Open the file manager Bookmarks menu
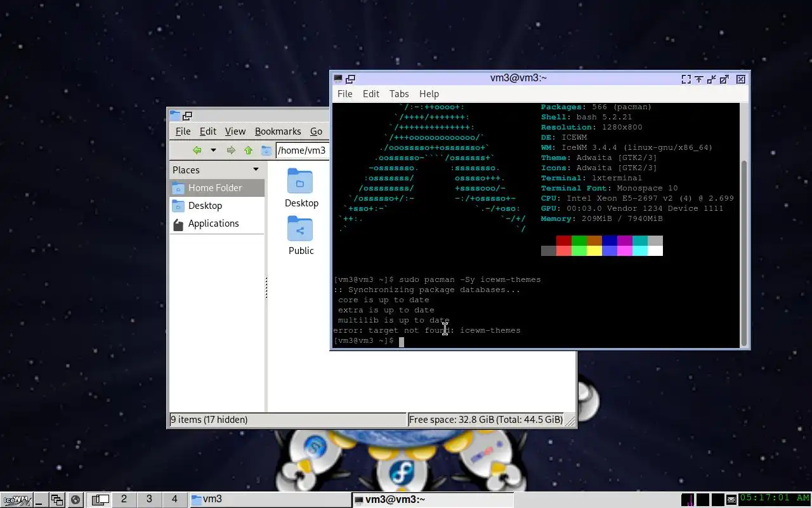Viewport: 812px width, 508px height. (278, 131)
